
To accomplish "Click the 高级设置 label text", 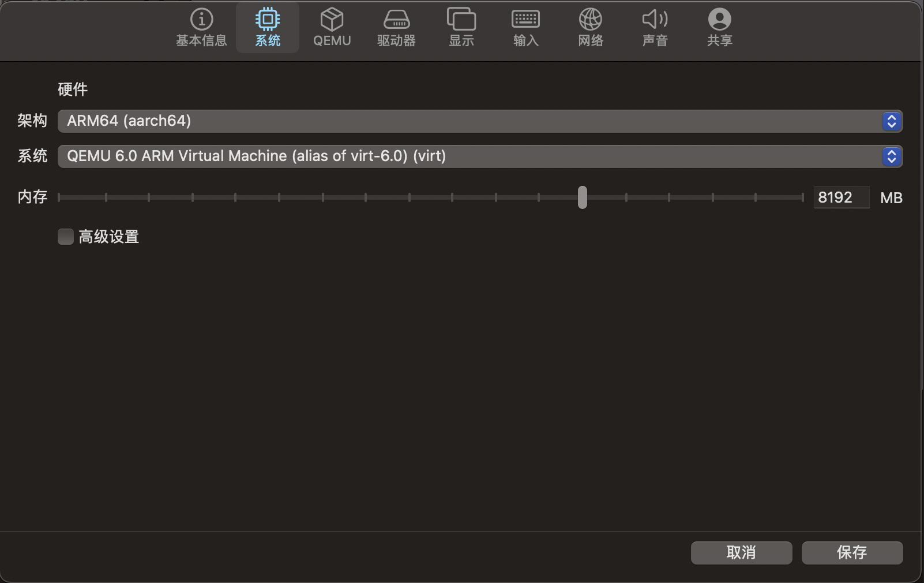I will (109, 237).
